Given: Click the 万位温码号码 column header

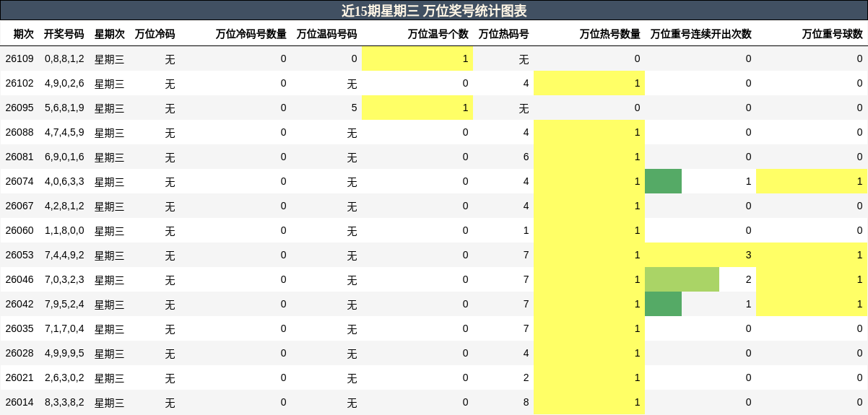Looking at the screenshot, I should [327, 34].
